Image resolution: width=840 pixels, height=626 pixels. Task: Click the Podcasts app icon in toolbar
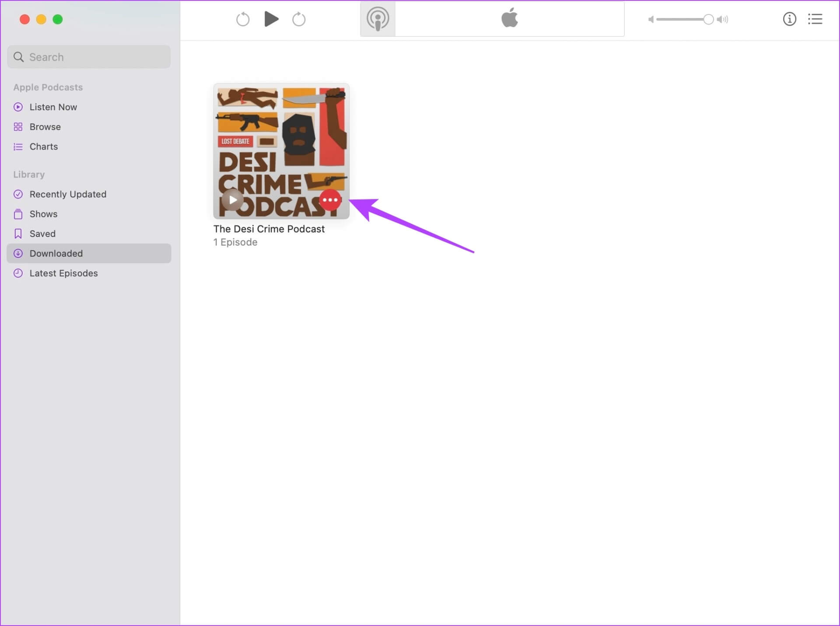point(378,19)
